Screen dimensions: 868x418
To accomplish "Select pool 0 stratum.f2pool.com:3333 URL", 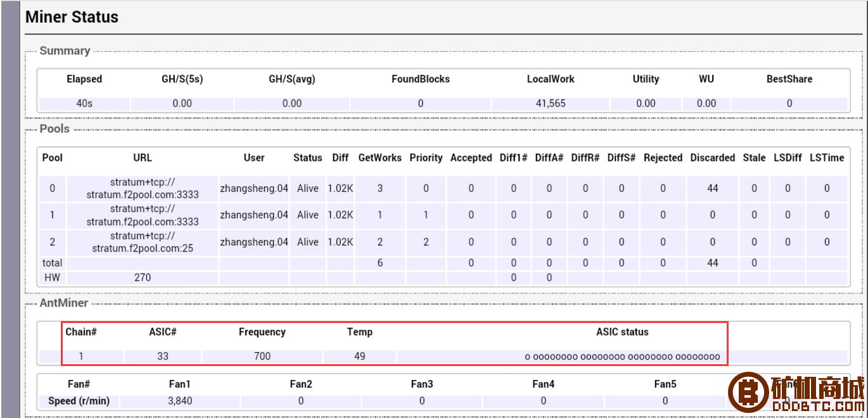I will click(143, 188).
